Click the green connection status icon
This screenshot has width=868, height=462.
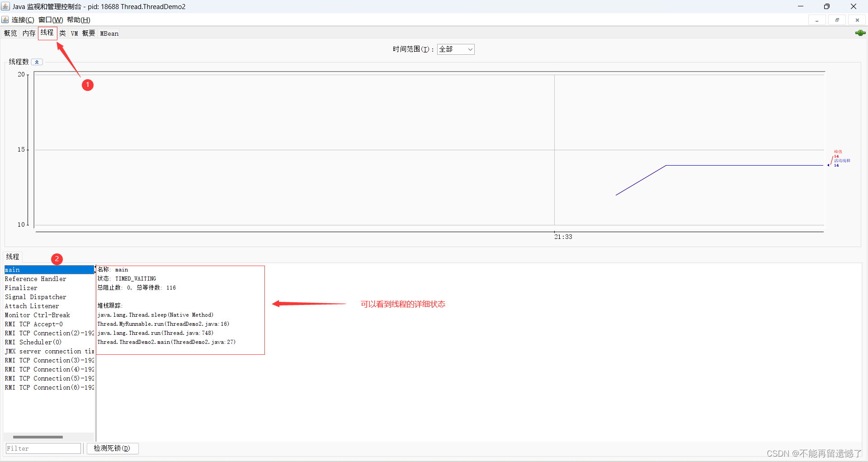point(860,33)
